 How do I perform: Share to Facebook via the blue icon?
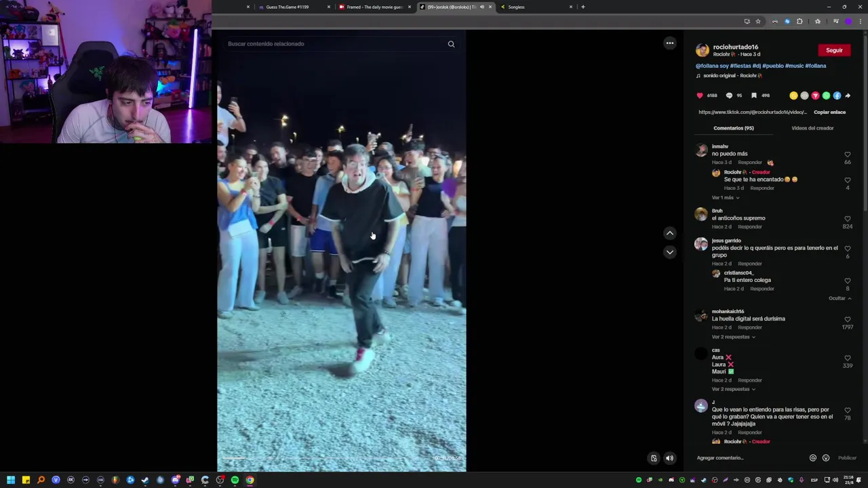click(x=837, y=96)
